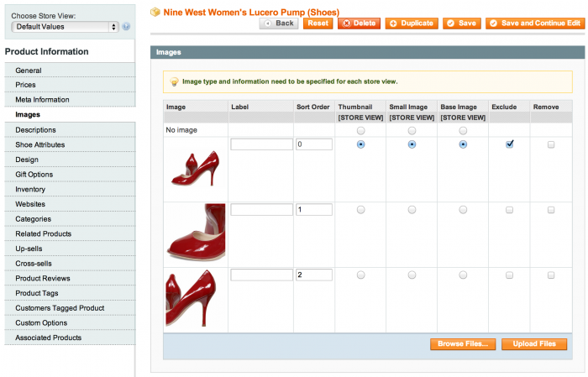Open the Product Tags tab

point(70,293)
